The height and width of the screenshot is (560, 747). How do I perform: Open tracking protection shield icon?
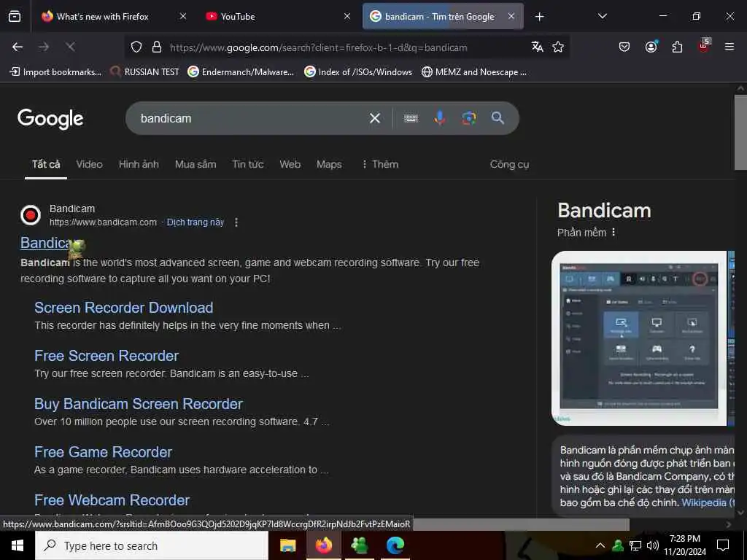coord(136,47)
